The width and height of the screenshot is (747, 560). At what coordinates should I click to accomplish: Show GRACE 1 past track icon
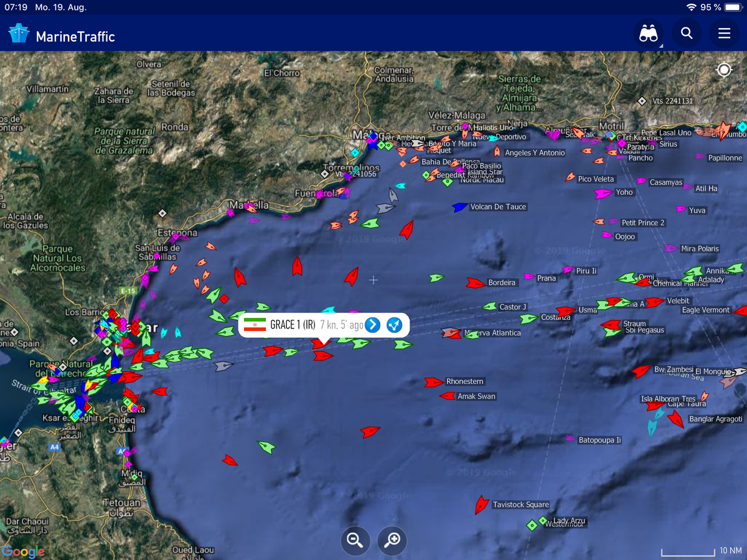395,325
